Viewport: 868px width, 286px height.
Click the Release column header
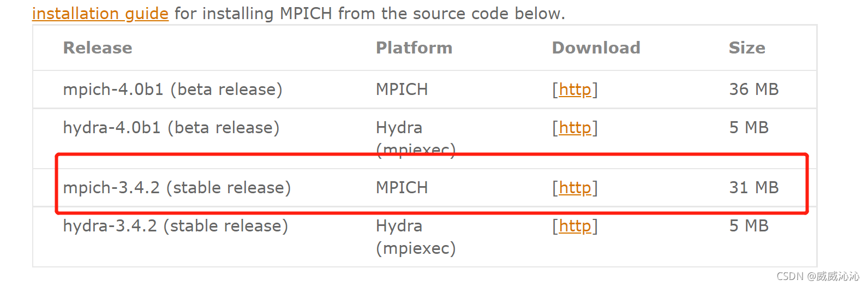(98, 48)
